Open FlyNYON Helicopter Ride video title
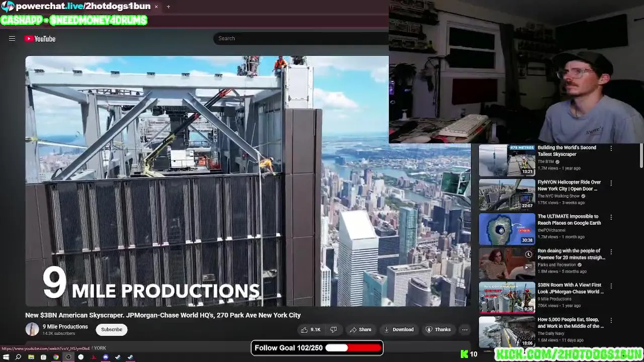Screen dimensions: 644x362 (569, 186)
